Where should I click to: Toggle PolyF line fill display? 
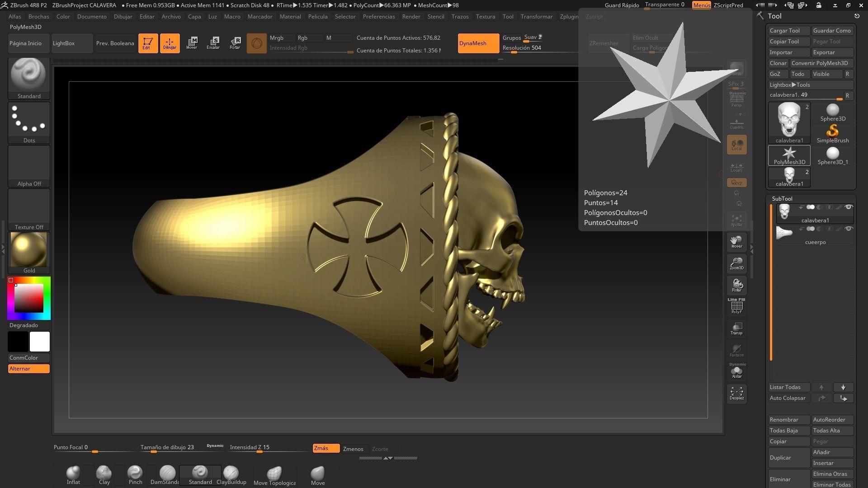click(x=736, y=306)
